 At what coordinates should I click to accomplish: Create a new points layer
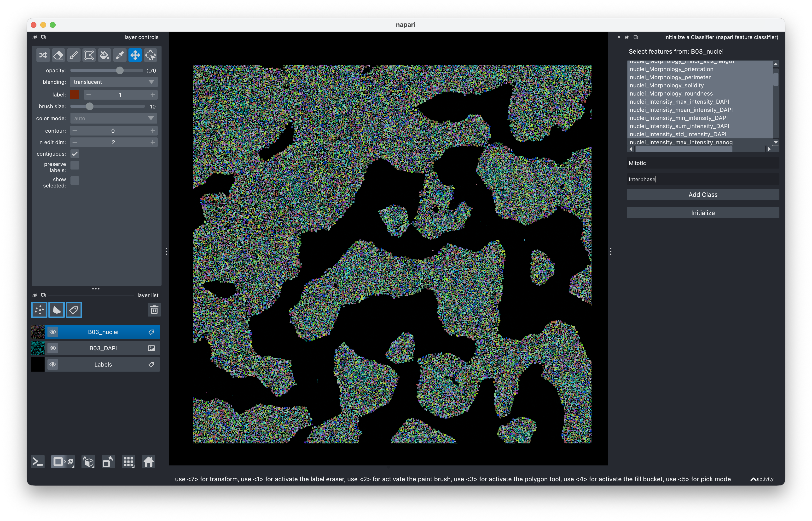pos(39,310)
